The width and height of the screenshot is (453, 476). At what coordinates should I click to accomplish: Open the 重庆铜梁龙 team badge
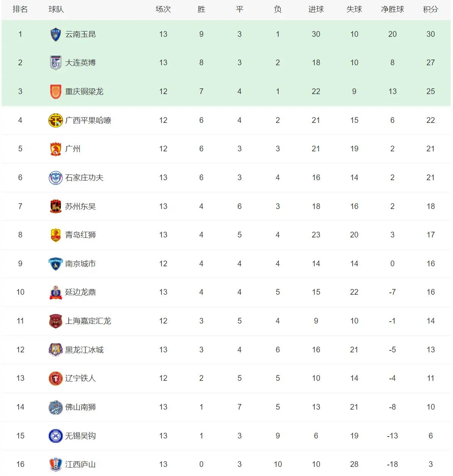tap(56, 92)
